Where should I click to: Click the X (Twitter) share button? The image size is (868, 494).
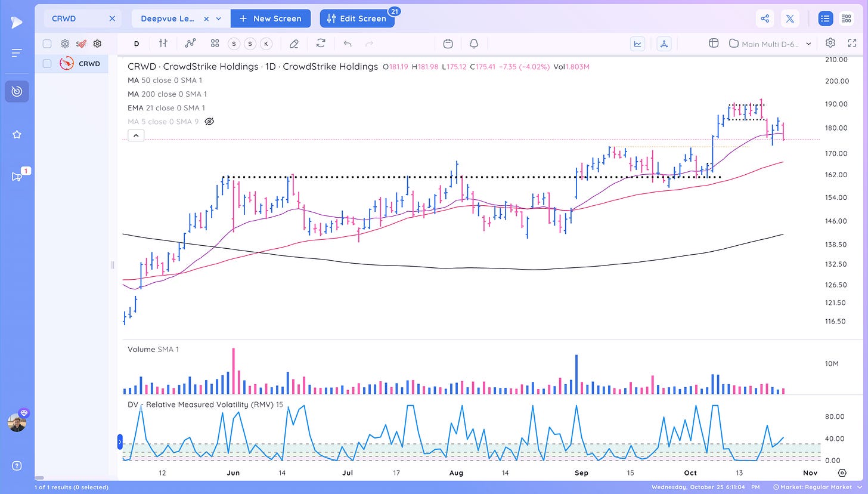[x=790, y=18]
